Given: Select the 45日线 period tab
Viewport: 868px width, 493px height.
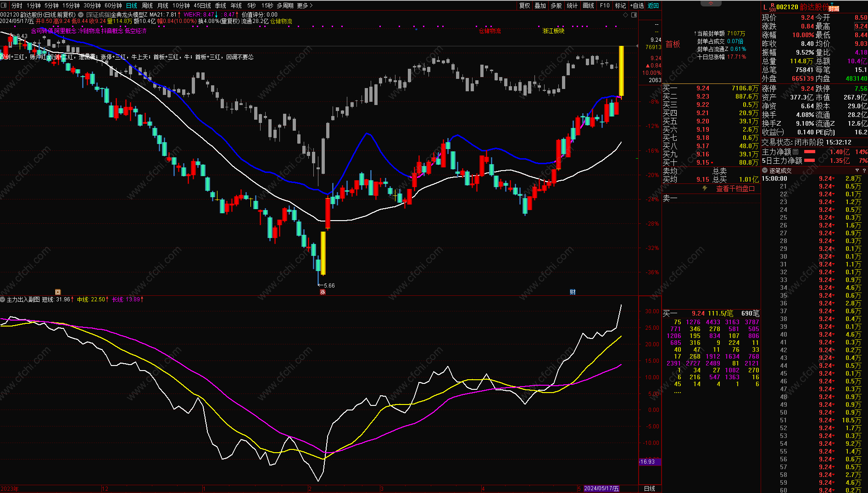Looking at the screenshot, I should tap(202, 6).
